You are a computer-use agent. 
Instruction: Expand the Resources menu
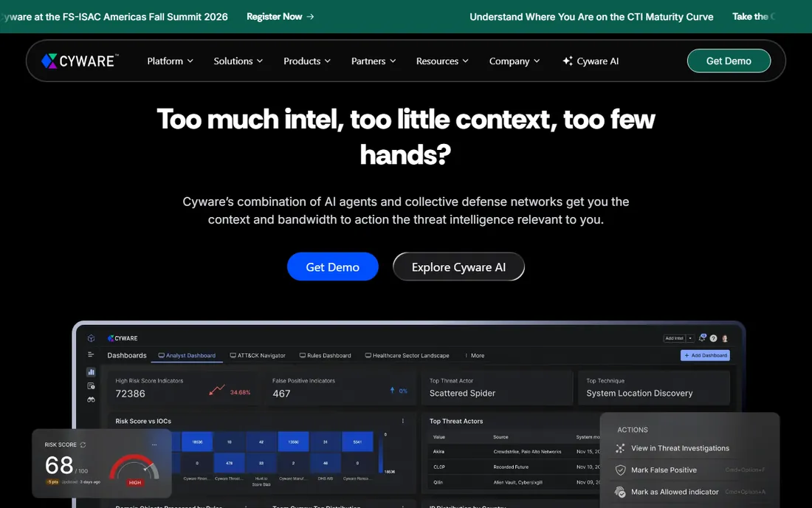[442, 61]
